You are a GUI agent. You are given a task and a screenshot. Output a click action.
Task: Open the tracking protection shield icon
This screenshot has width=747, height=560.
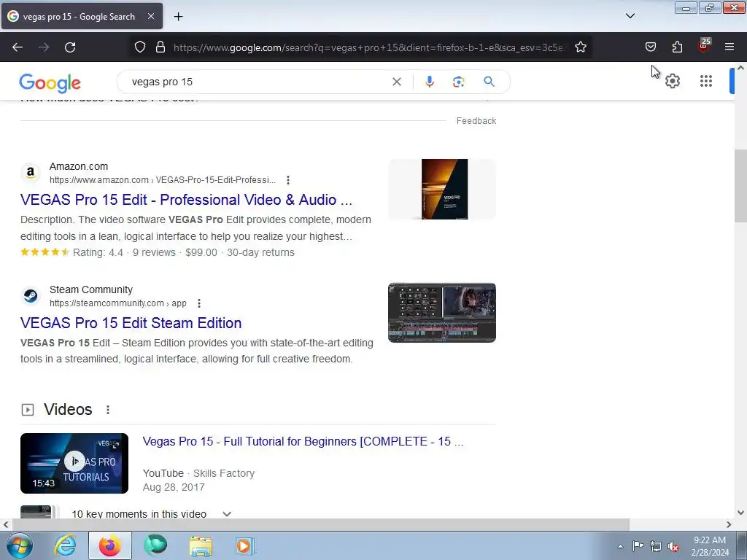pyautogui.click(x=139, y=47)
